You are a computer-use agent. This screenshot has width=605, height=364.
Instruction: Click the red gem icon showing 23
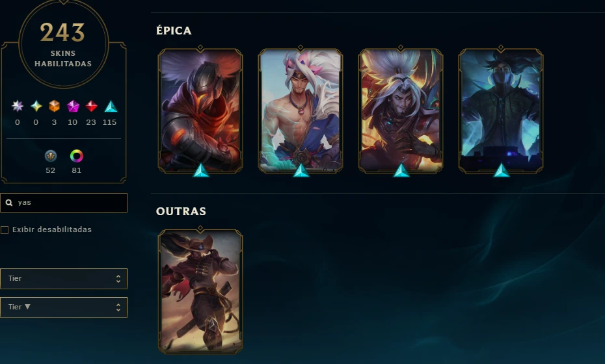91,106
